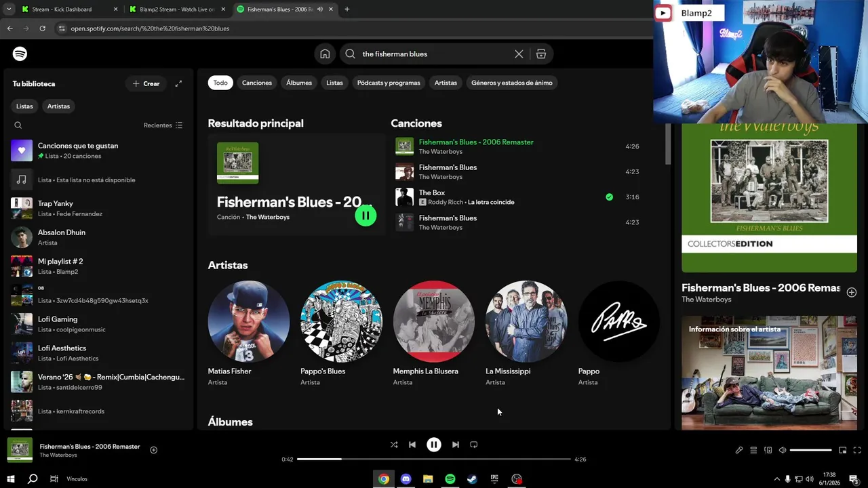Select Pódcasts y programas filter
Image resolution: width=868 pixels, height=488 pixels.
pyautogui.click(x=389, y=83)
